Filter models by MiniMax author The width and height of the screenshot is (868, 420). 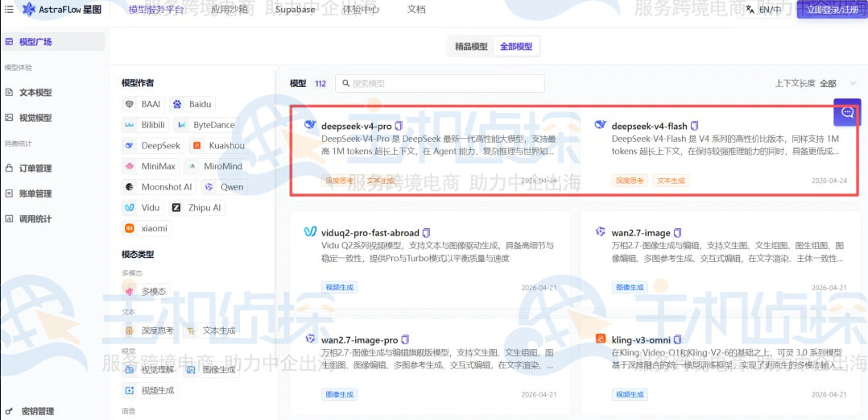point(151,166)
